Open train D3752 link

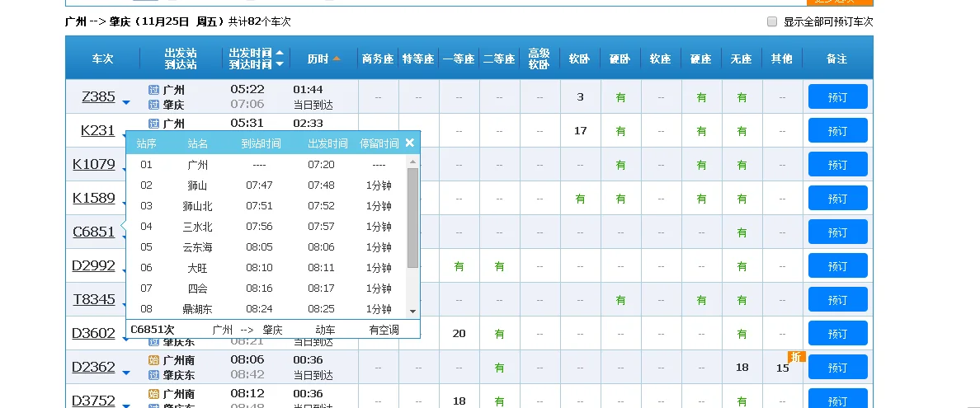[x=94, y=401]
